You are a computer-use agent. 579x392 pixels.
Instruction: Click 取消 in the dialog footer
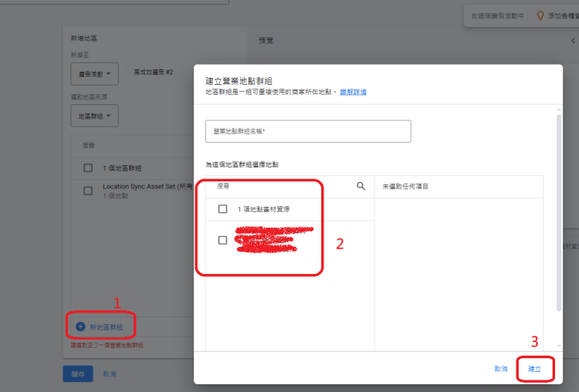(501, 369)
